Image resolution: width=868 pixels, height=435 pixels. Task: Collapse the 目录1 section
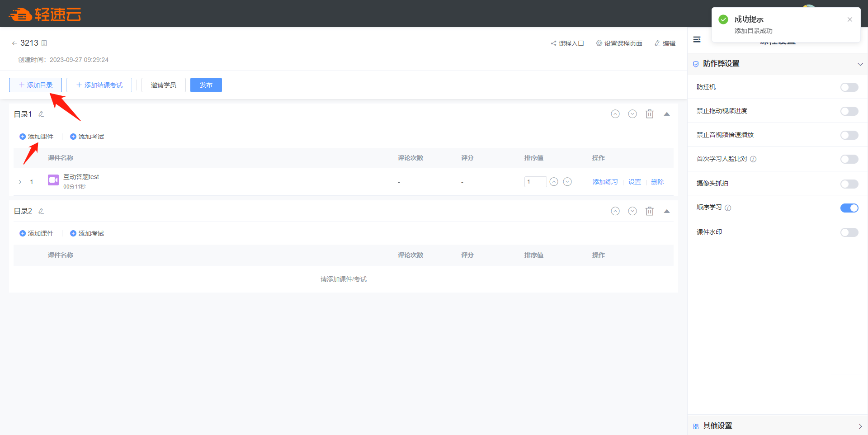click(667, 114)
